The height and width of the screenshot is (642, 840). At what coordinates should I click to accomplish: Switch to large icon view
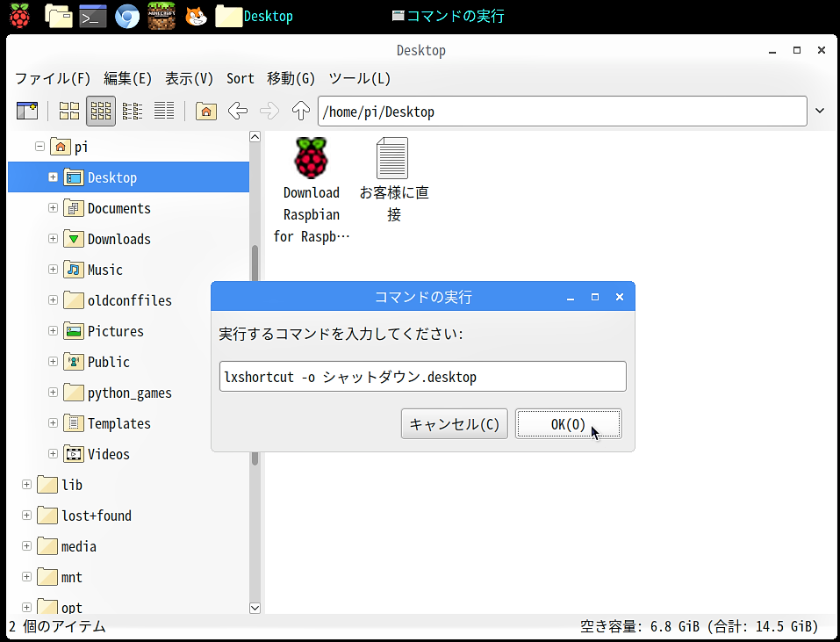tap(69, 111)
